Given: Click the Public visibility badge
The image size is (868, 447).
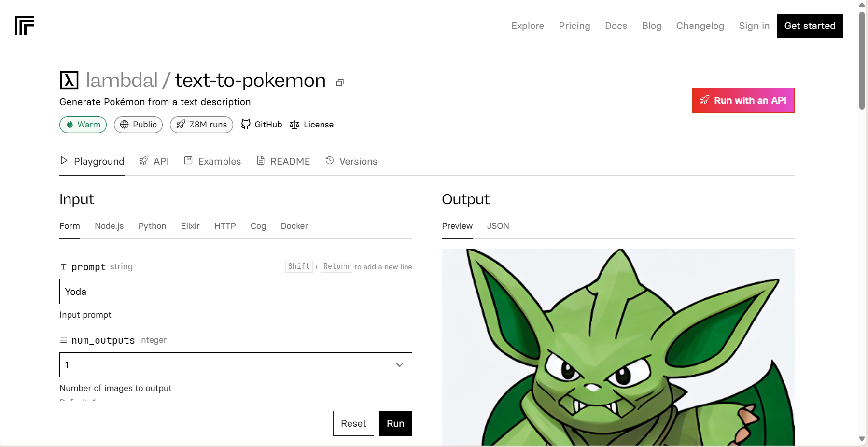Looking at the screenshot, I should point(138,125).
